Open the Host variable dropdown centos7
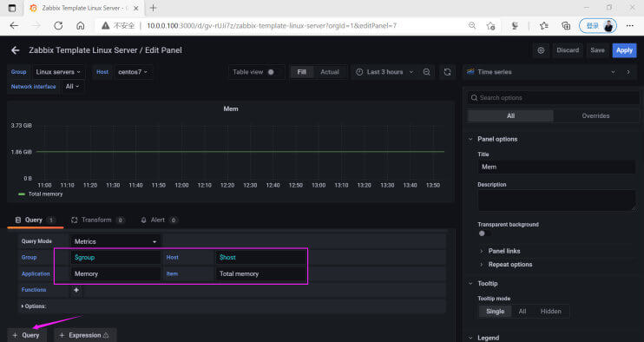The height and width of the screenshot is (342, 644). click(x=133, y=72)
